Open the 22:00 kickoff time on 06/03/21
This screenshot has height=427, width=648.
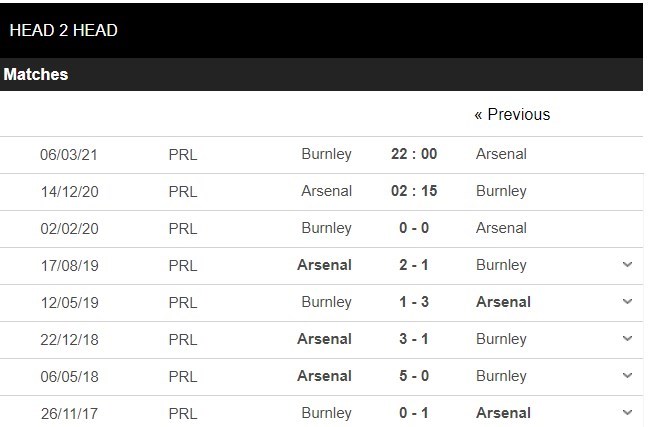pyautogui.click(x=414, y=154)
